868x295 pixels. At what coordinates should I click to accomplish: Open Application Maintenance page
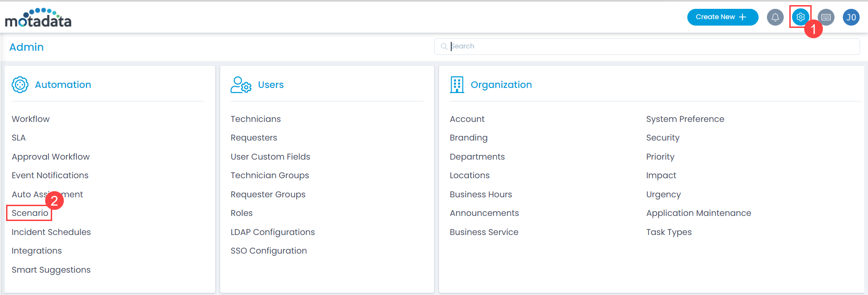(698, 213)
